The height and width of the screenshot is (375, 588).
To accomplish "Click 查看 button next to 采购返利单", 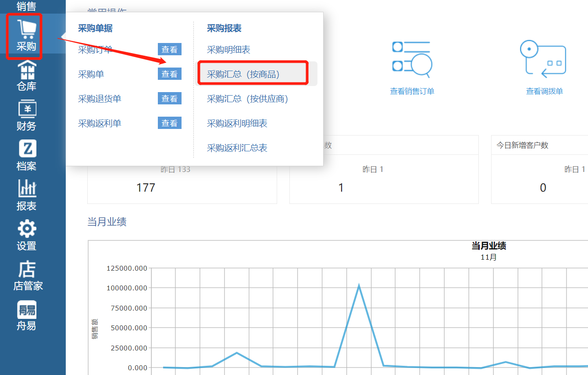I will pos(170,123).
